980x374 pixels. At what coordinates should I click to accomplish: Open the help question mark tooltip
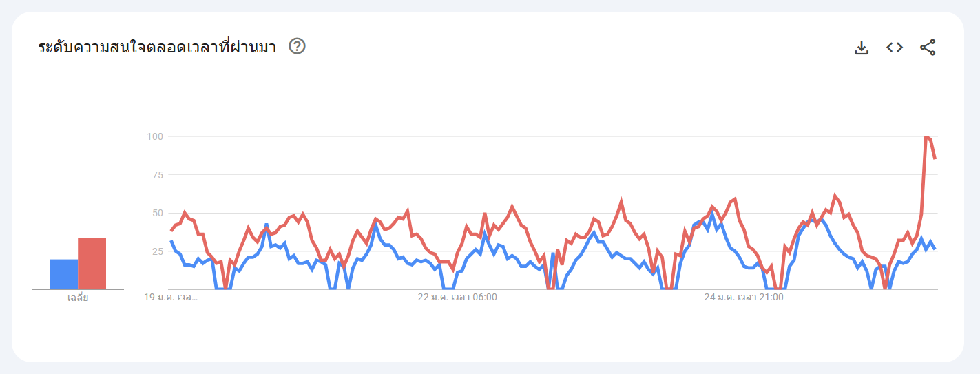[x=297, y=46]
